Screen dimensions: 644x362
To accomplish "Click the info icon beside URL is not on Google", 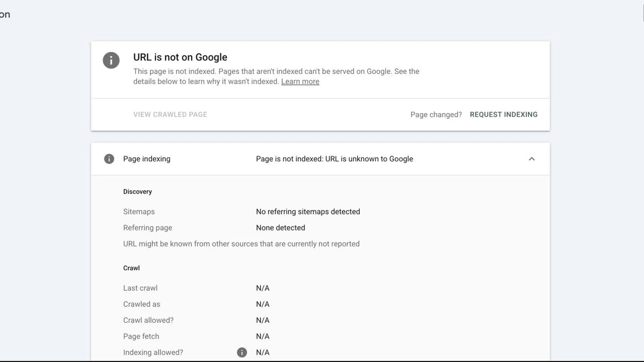I will [x=111, y=60].
